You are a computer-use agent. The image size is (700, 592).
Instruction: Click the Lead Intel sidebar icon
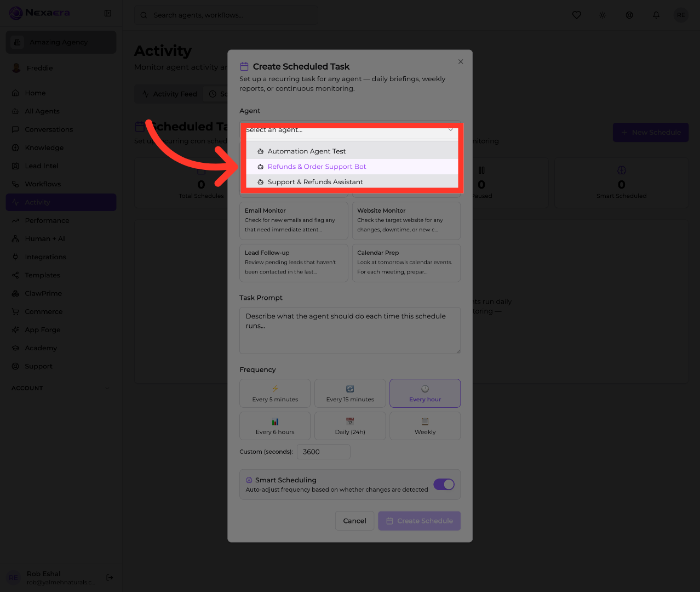(15, 166)
